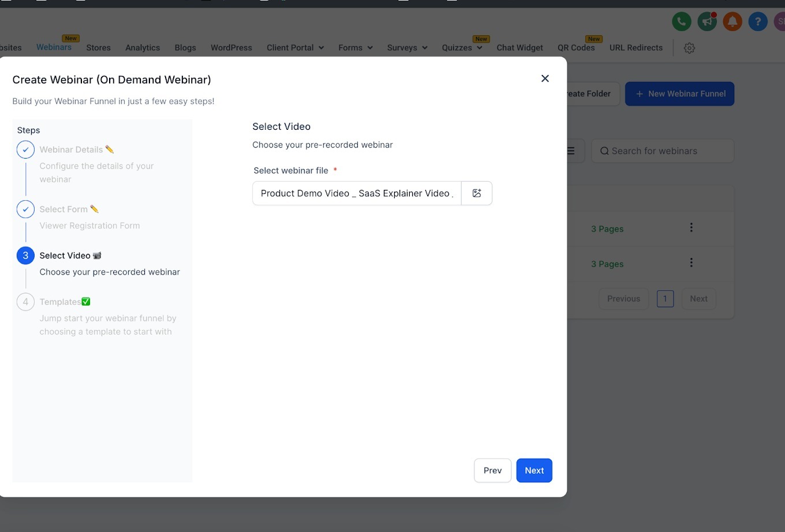Select the Webinar Details completed step
Image resolution: width=785 pixels, height=532 pixels.
(71, 149)
